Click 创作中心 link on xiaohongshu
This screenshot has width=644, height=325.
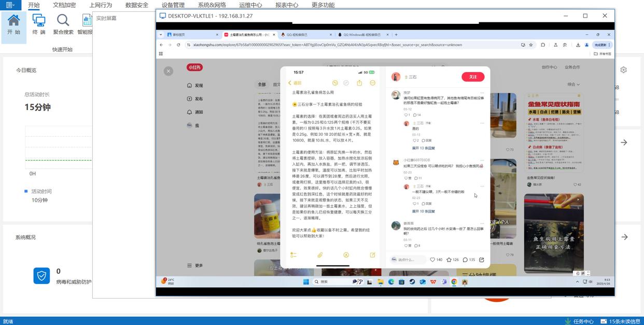tap(549, 67)
